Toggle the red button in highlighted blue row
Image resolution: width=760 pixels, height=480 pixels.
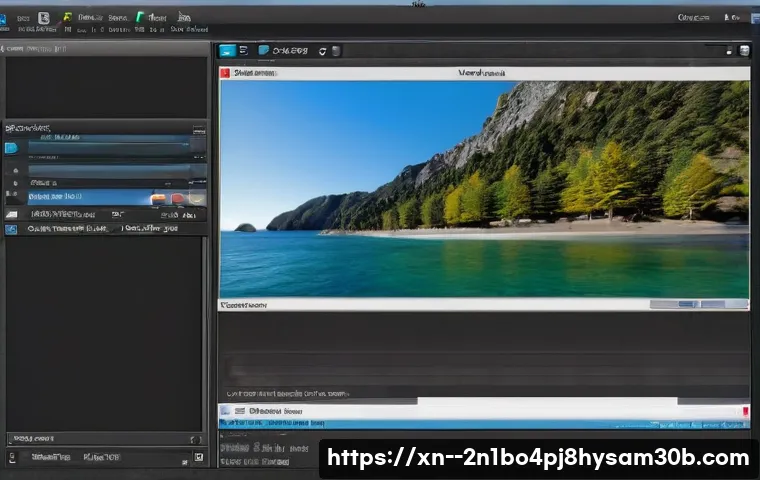click(177, 199)
